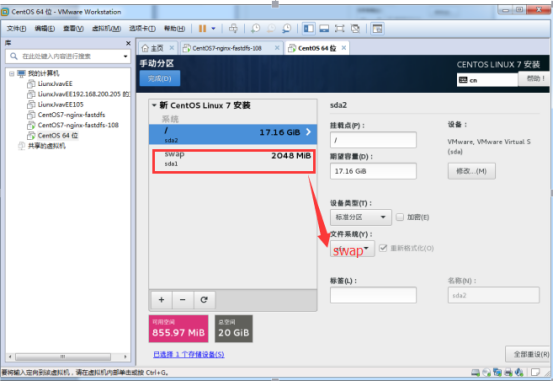Click the Unity mode toolbar icon
554x381 pixels.
(355, 29)
